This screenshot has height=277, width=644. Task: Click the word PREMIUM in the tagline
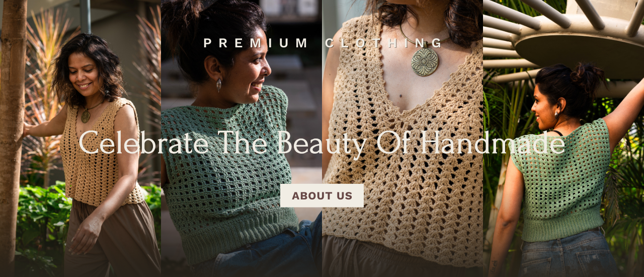[256, 43]
